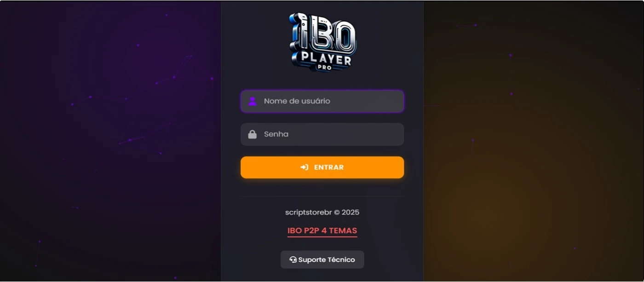The width and height of the screenshot is (644, 282).
Task: Open the IBO P2P 4 TEMAS link
Action: point(322,231)
